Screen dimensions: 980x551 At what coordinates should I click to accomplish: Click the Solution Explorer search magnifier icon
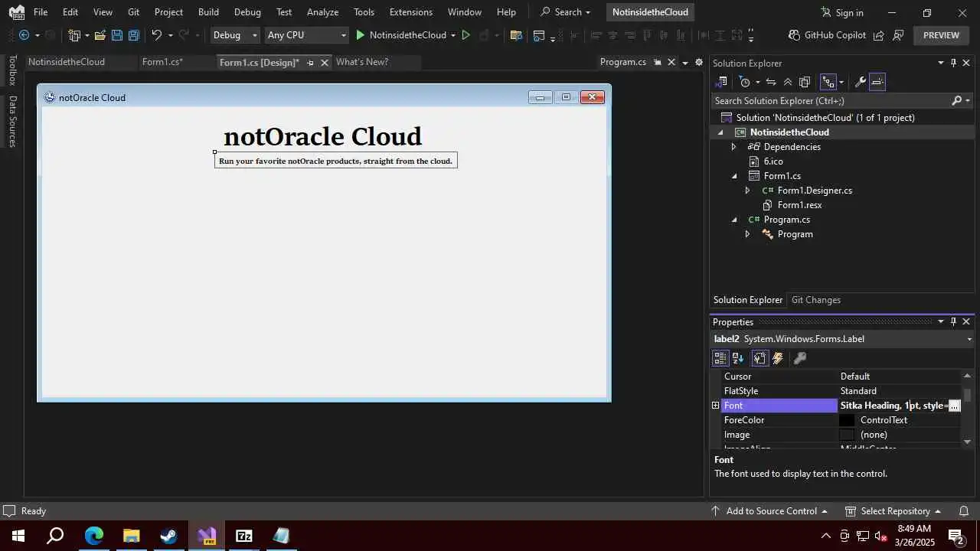(x=956, y=100)
